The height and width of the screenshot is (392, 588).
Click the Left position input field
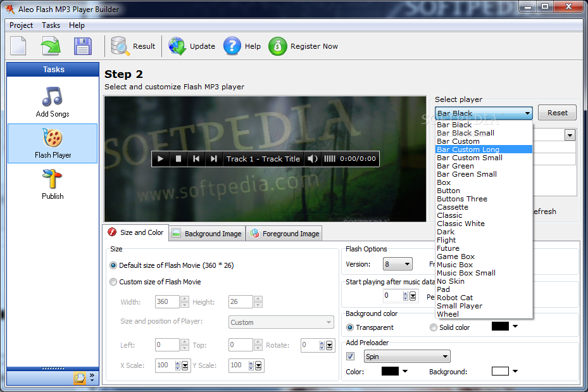pos(167,345)
